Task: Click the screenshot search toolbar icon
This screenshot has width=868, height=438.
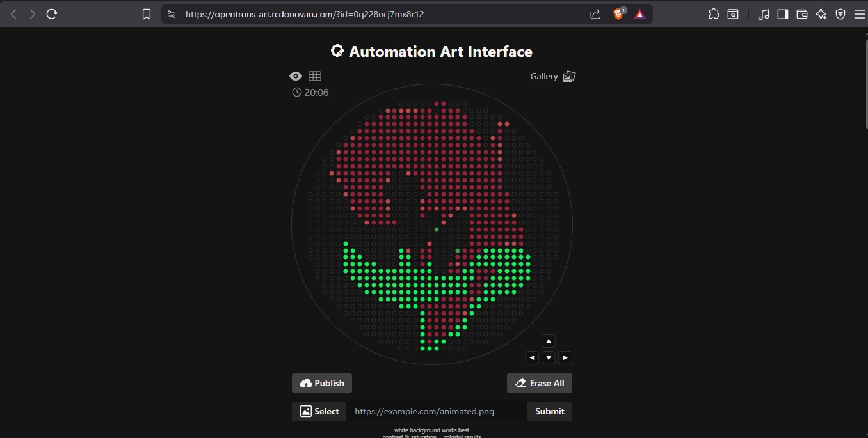Action: (733, 14)
